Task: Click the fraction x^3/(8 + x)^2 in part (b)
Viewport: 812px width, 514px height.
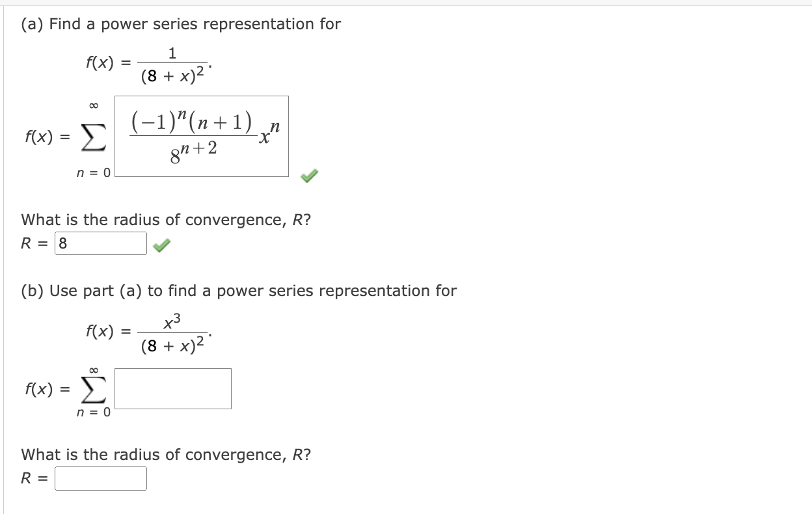Action: tap(174, 330)
